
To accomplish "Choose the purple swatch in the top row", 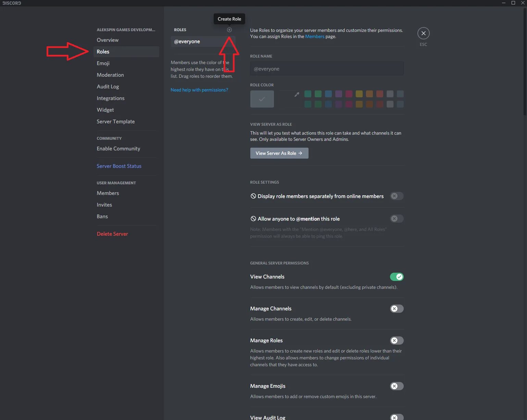I will click(x=339, y=94).
